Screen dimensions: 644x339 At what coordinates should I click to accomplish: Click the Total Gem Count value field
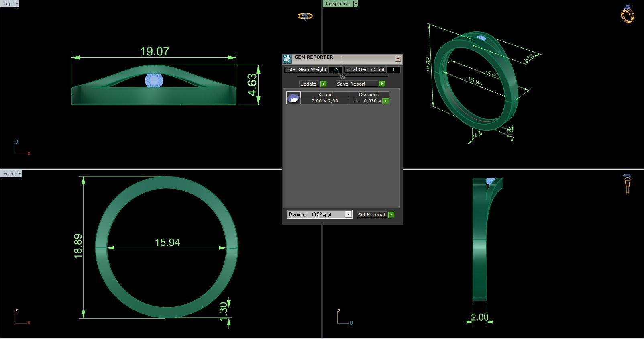393,70
